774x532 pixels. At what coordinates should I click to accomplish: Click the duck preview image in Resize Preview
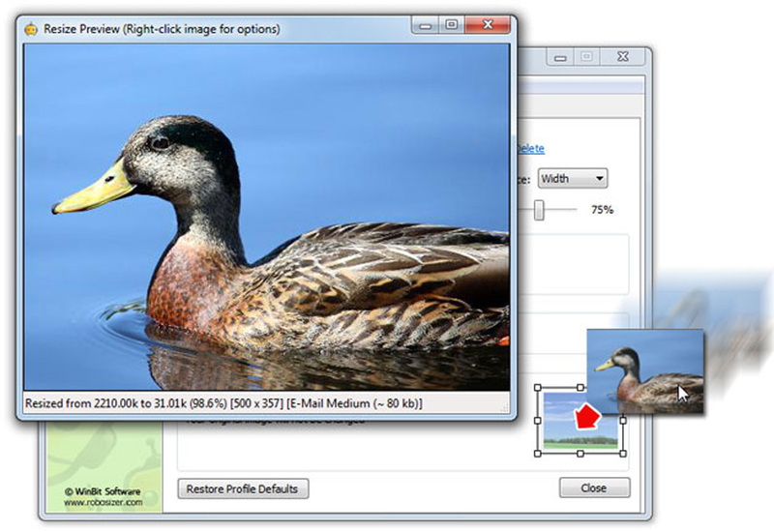click(x=267, y=217)
